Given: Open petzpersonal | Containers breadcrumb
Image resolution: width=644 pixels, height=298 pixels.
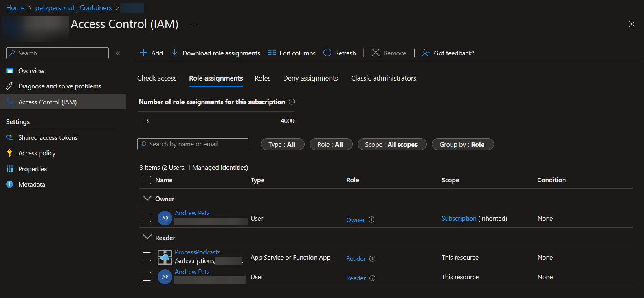Looking at the screenshot, I should pos(73,8).
